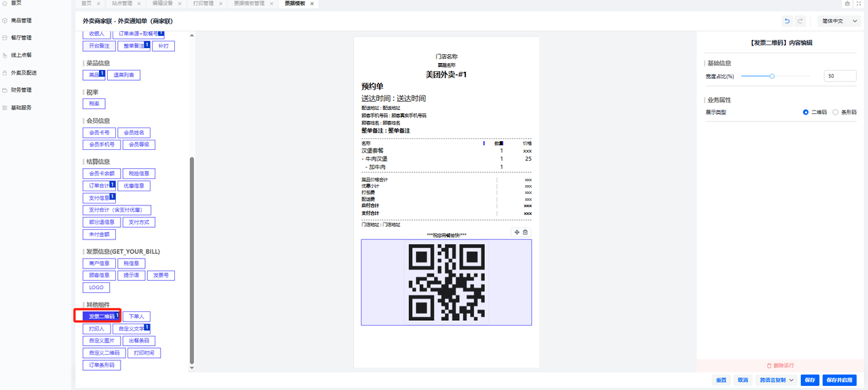Screen dimensions: 868x390
Task: Click the move handle icon above QR code
Action: tap(517, 233)
